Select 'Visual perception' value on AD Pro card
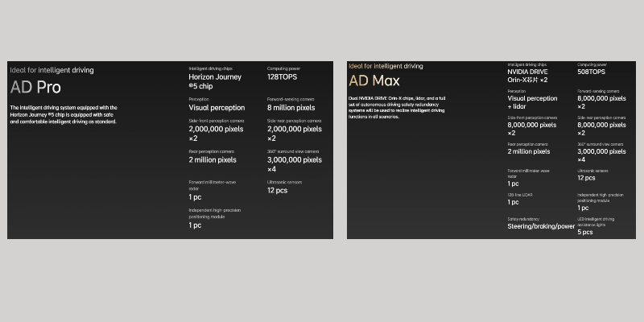 click(217, 108)
